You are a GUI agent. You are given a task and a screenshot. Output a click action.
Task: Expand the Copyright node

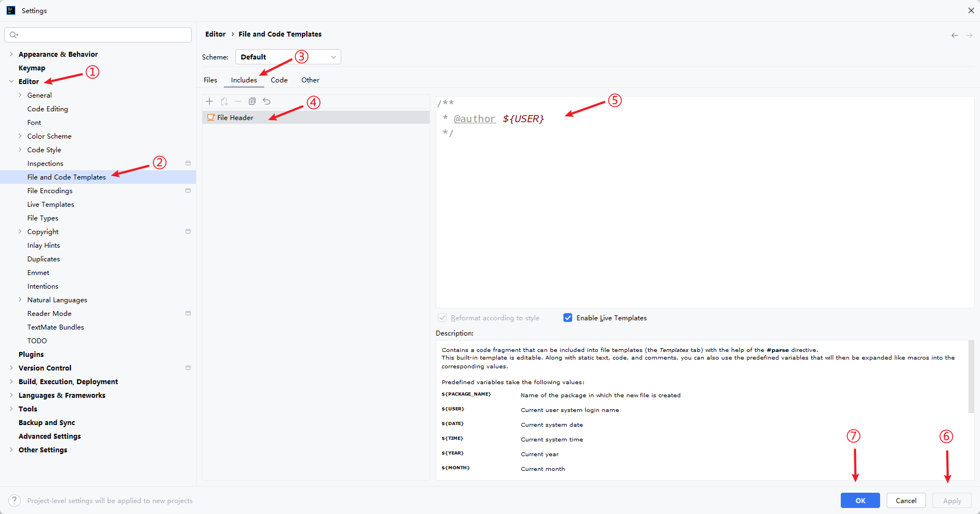tap(20, 231)
